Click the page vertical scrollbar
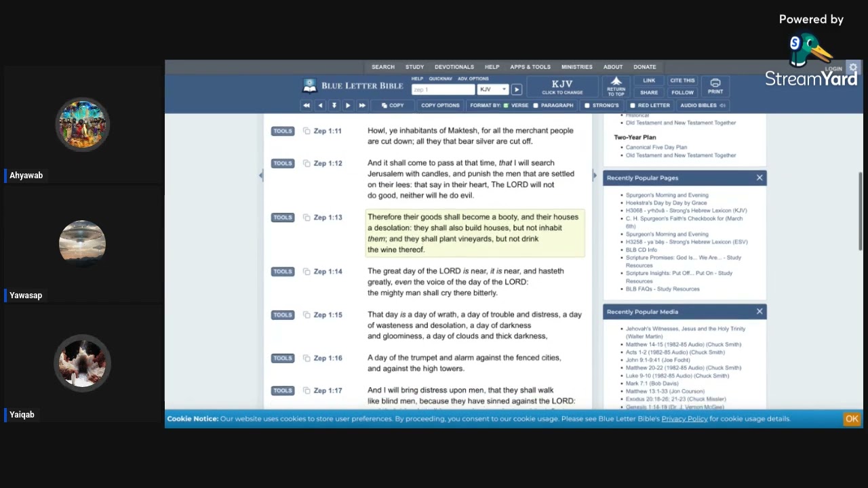868x488 pixels. (861, 211)
